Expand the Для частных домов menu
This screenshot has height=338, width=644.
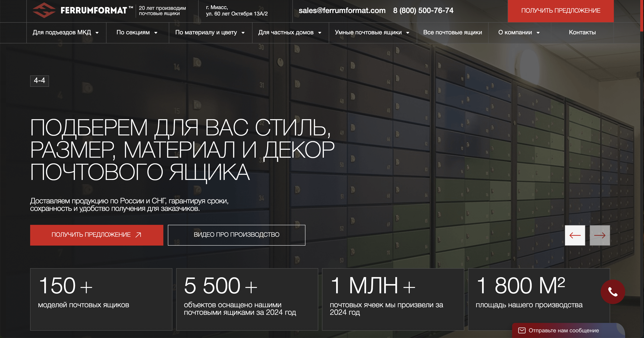click(320, 33)
